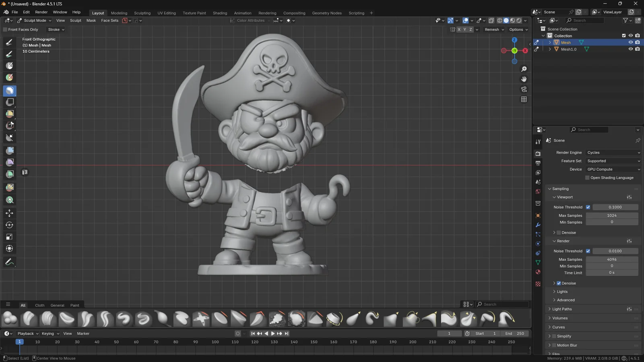Viewport: 644px width, 362px height.
Task: Click the pan hand viewport icon
Action: point(524,79)
